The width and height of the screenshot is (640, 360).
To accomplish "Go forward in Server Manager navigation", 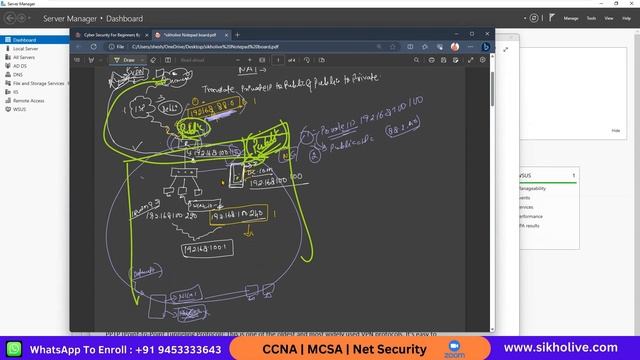I will pyautogui.click(x=21, y=18).
